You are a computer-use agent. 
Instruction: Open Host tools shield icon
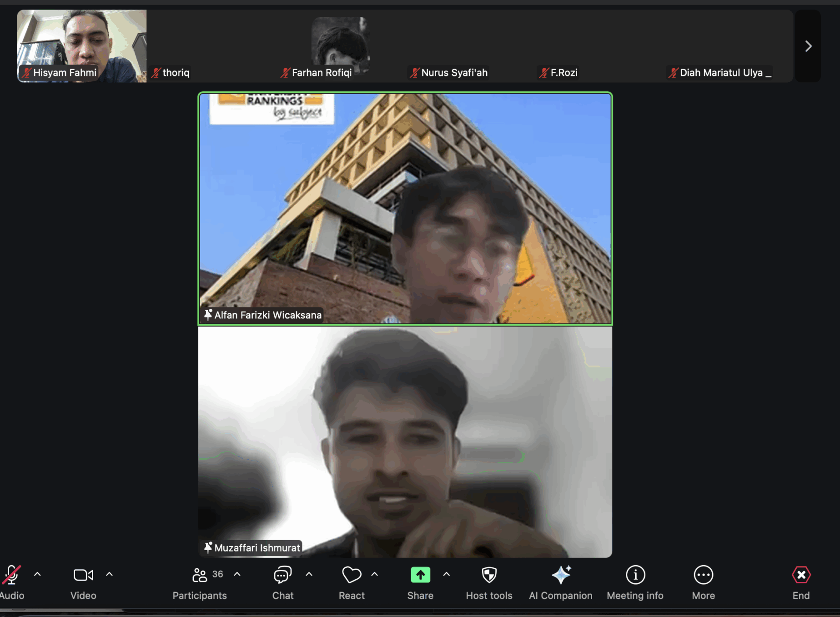coord(489,576)
